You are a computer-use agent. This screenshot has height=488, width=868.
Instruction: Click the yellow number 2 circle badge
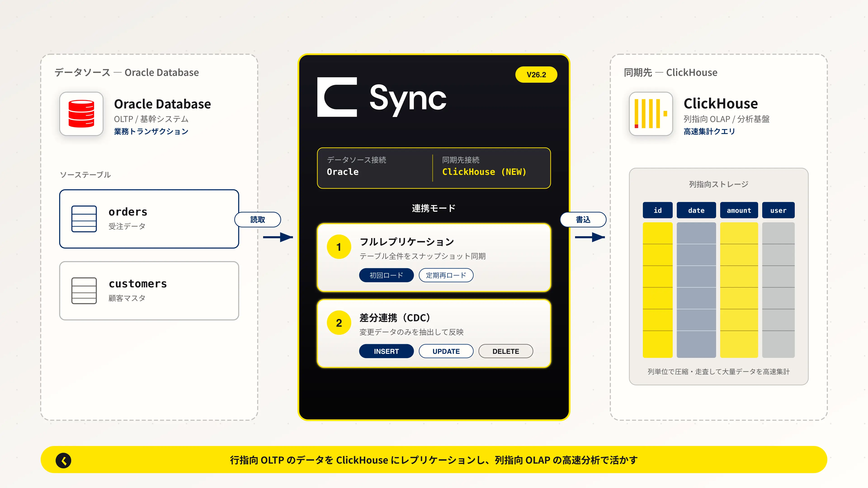(x=339, y=323)
